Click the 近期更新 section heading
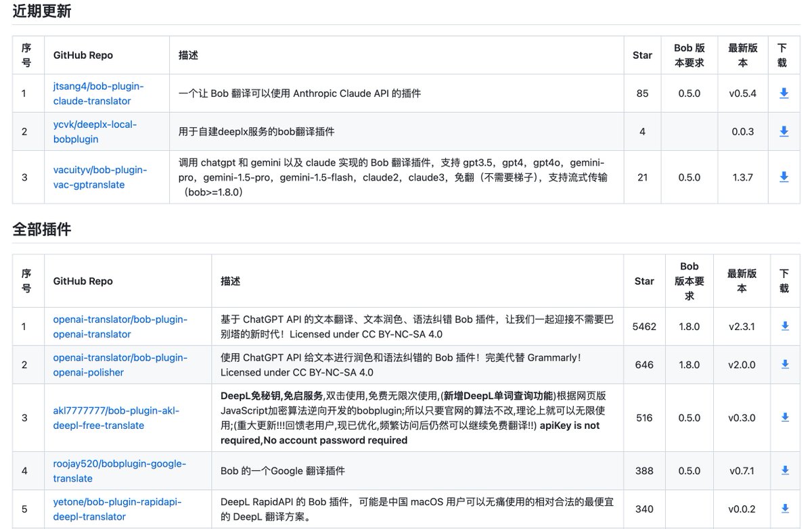The image size is (812, 529). coord(41,11)
